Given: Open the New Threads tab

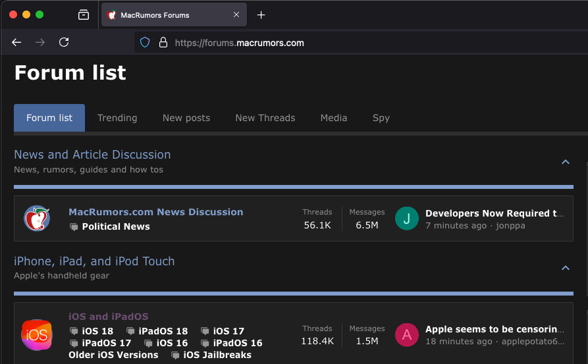Looking at the screenshot, I should coord(265,118).
